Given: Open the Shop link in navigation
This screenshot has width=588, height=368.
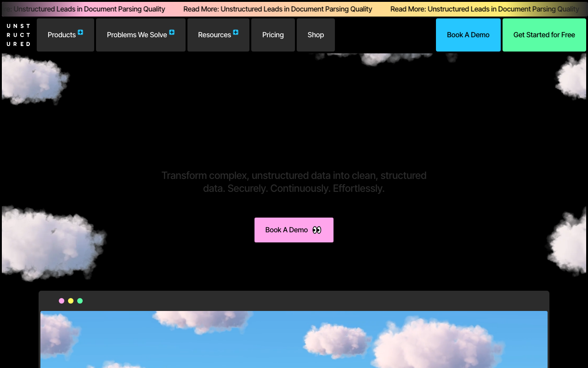Looking at the screenshot, I should coord(316,35).
